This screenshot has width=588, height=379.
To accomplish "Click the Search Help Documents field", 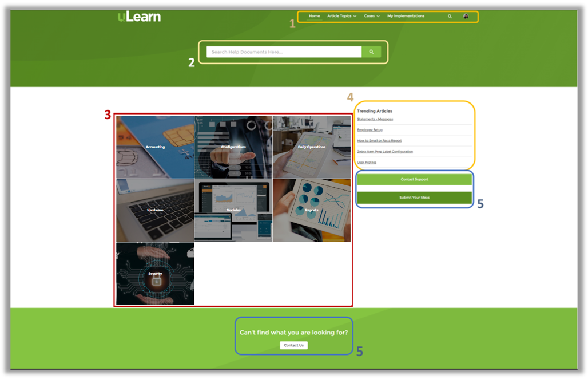I will pos(283,52).
